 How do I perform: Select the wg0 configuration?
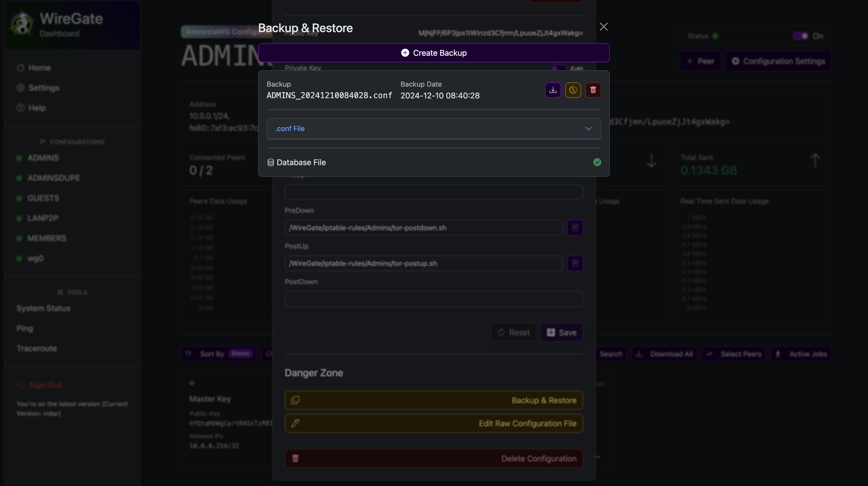click(x=35, y=258)
